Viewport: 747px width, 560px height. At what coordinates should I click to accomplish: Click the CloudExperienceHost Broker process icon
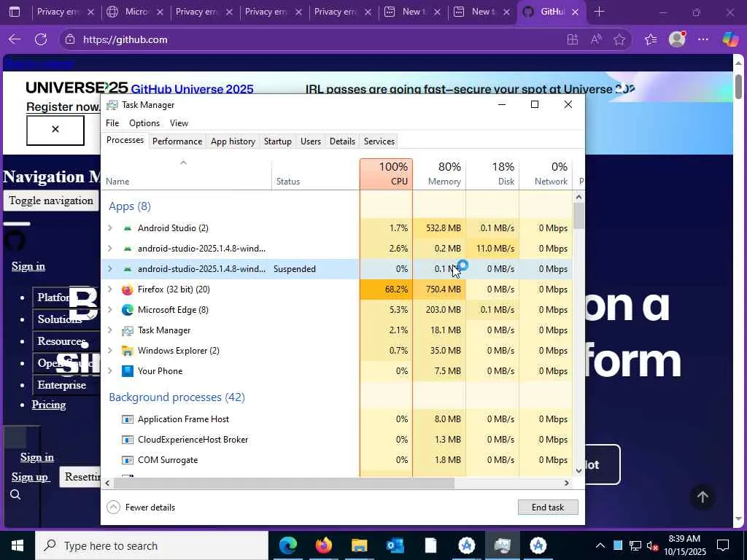tap(127, 440)
